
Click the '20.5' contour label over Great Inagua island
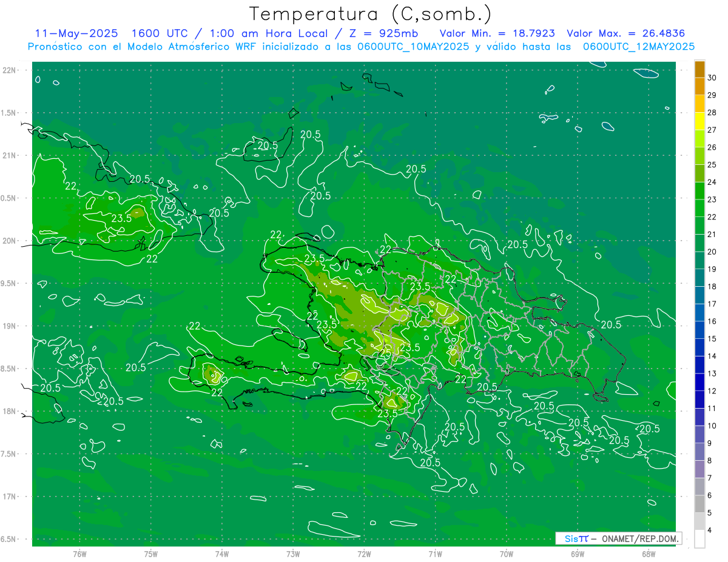tap(268, 146)
